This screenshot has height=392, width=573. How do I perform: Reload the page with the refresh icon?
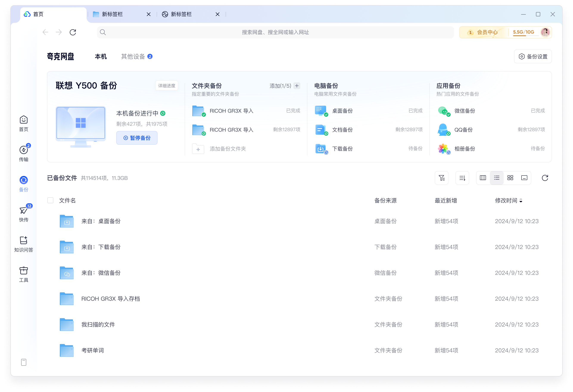tap(73, 32)
